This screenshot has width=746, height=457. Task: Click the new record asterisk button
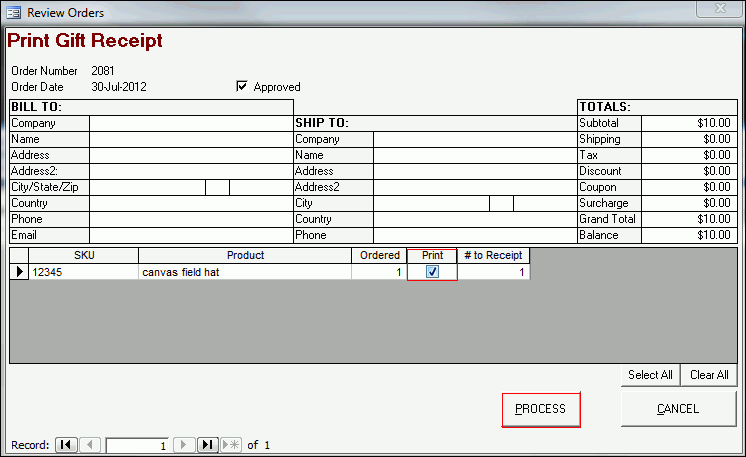click(x=231, y=445)
